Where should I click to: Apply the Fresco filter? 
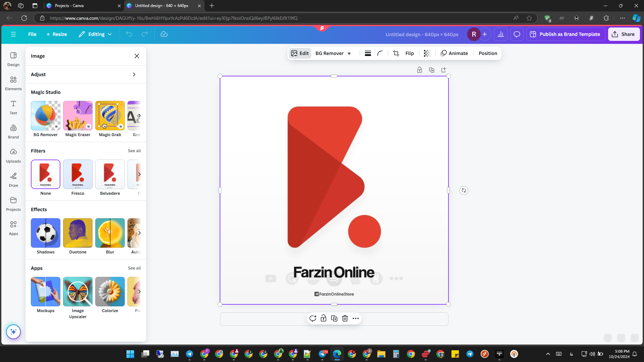pyautogui.click(x=78, y=174)
